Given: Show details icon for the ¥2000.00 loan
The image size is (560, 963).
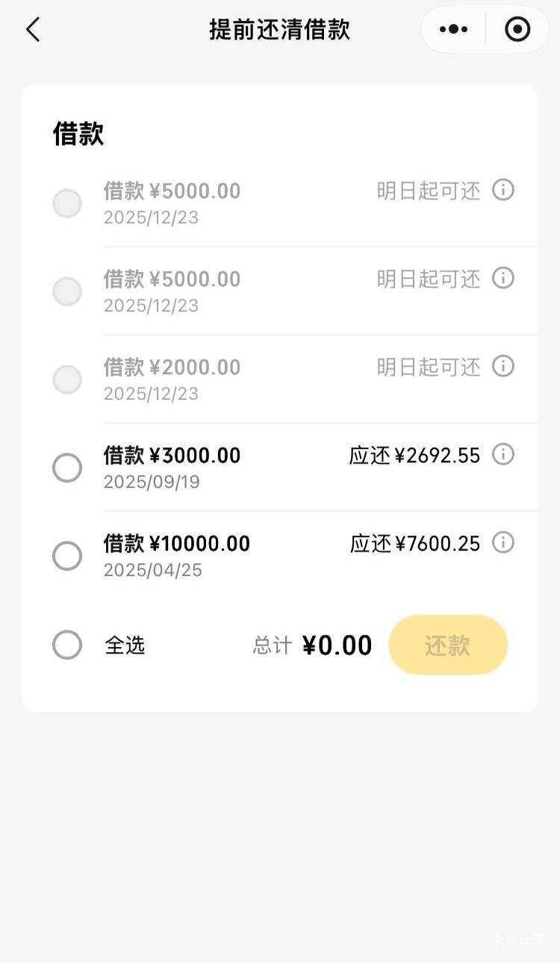Looking at the screenshot, I should click(503, 367).
